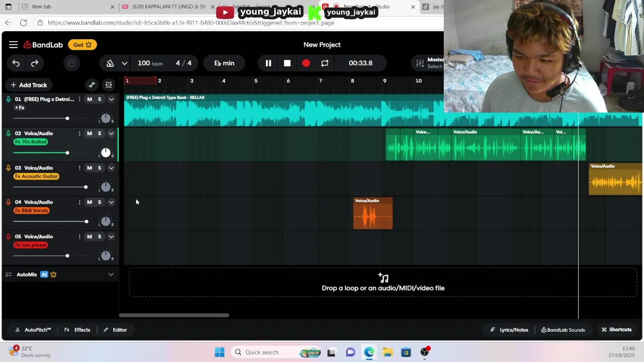Open the Effects tab

(x=77, y=330)
